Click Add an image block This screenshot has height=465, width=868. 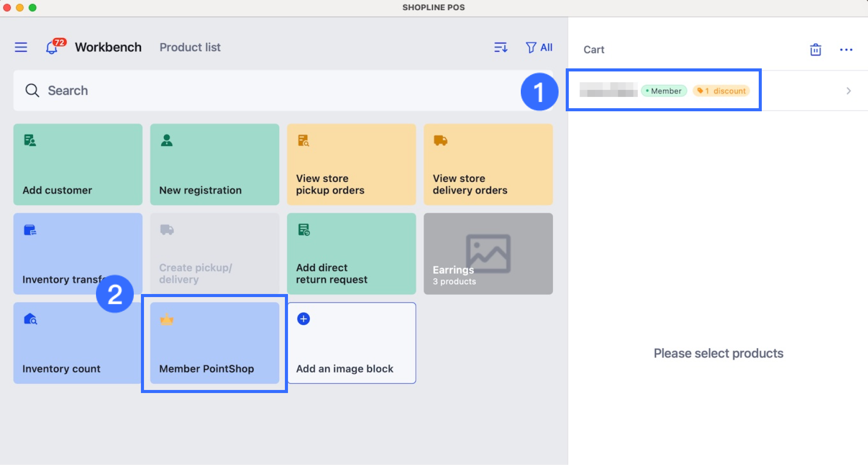pos(352,343)
